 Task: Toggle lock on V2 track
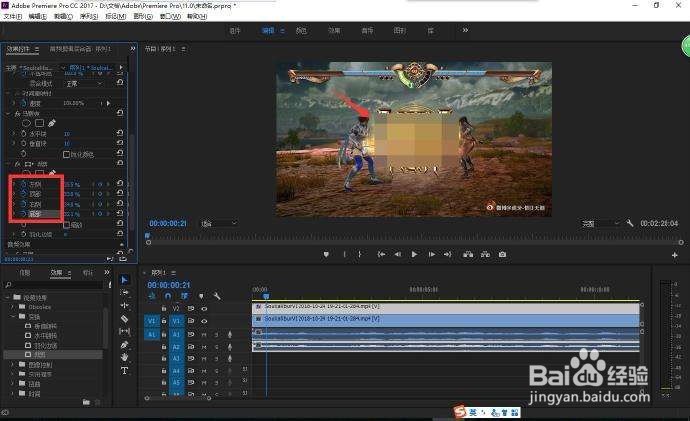(x=164, y=308)
